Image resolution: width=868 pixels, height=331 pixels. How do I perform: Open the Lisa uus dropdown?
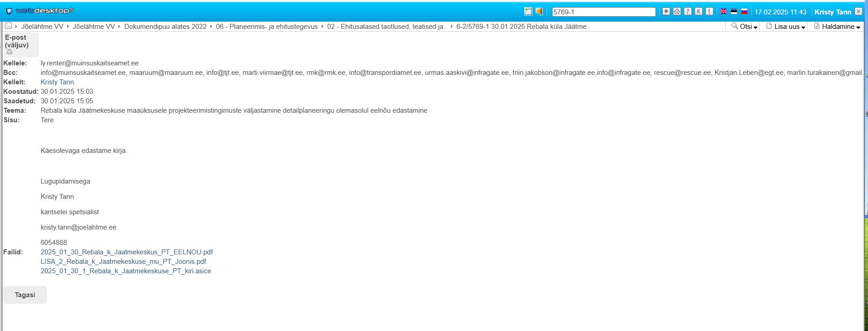coord(786,27)
